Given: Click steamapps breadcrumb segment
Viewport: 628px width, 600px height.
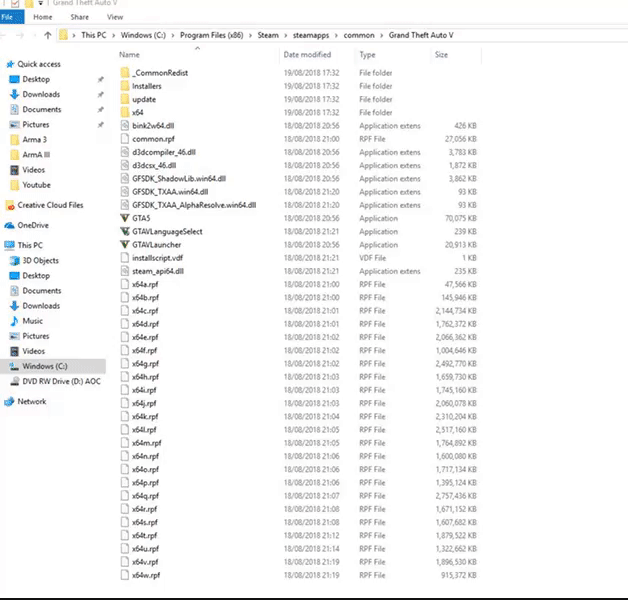Looking at the screenshot, I should tap(311, 35).
